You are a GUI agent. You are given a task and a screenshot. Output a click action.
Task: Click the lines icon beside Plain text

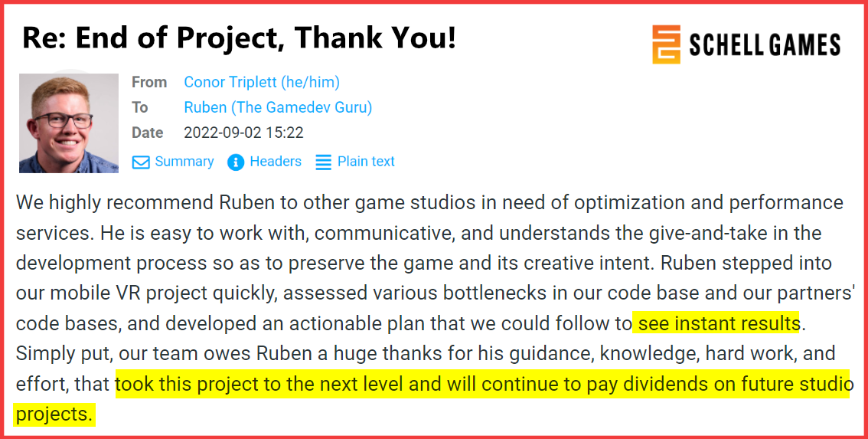point(324,162)
